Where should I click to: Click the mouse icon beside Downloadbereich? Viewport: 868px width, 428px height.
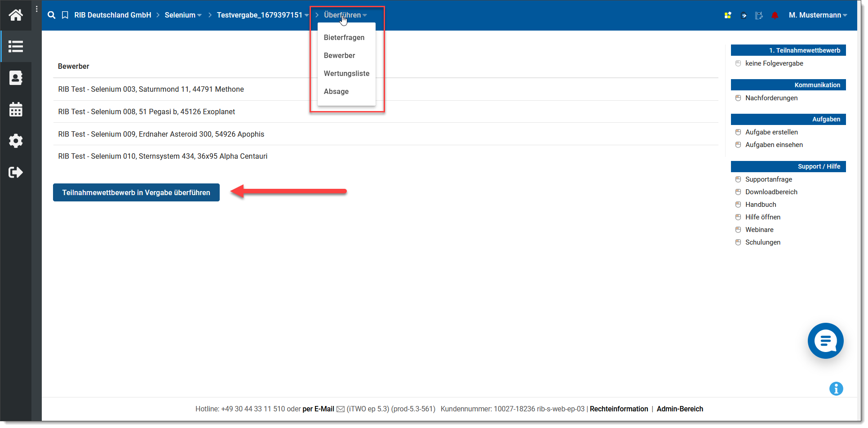738,192
